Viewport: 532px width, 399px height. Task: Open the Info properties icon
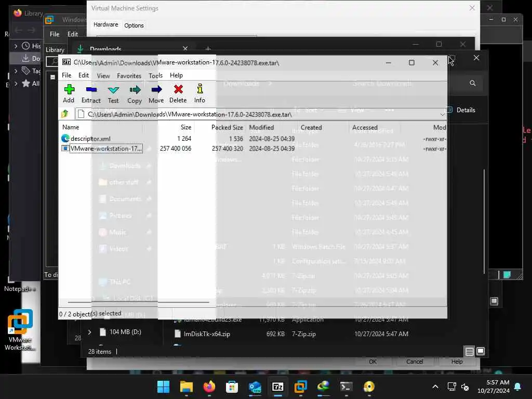[200, 94]
